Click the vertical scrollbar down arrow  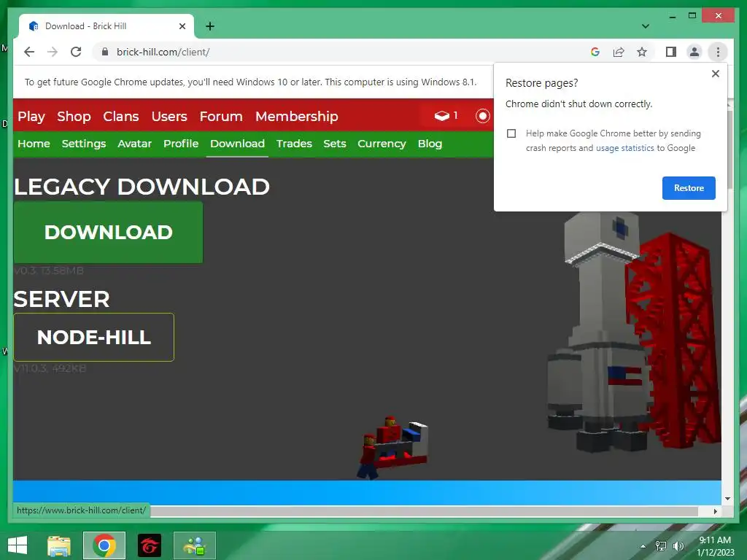(x=727, y=499)
